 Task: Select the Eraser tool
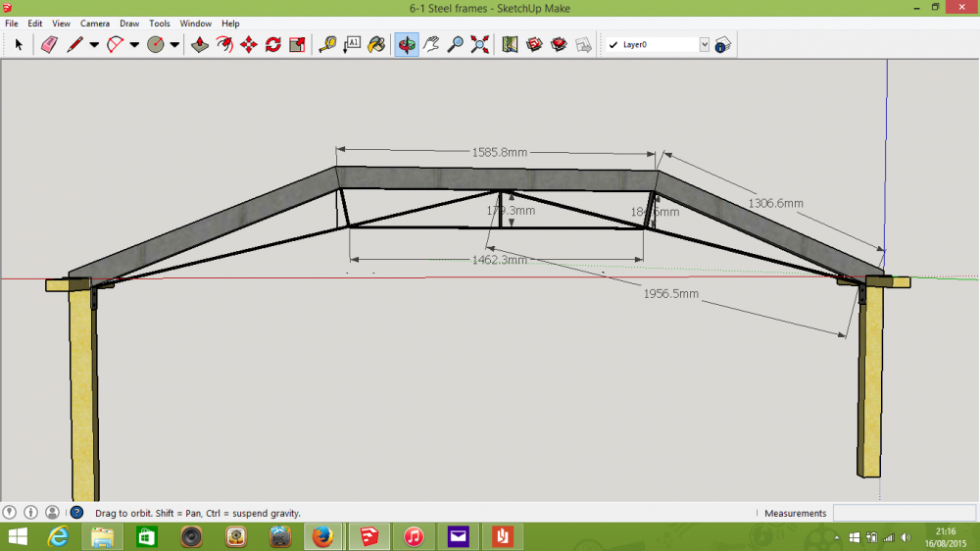[49, 44]
